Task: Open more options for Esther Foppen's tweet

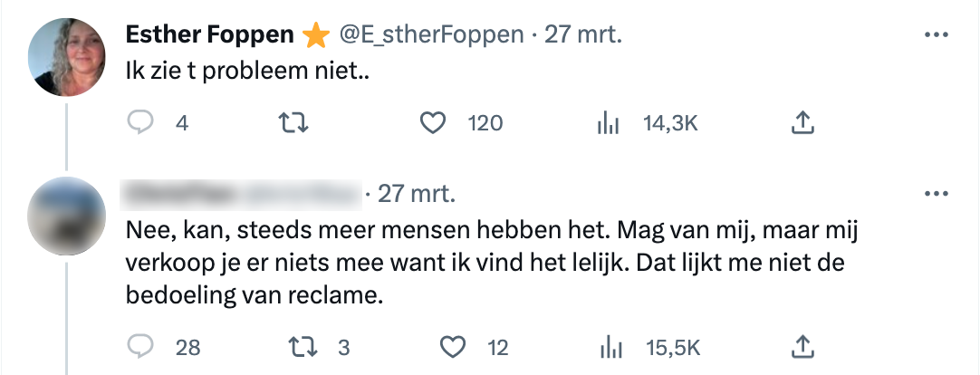Action: coord(935,35)
